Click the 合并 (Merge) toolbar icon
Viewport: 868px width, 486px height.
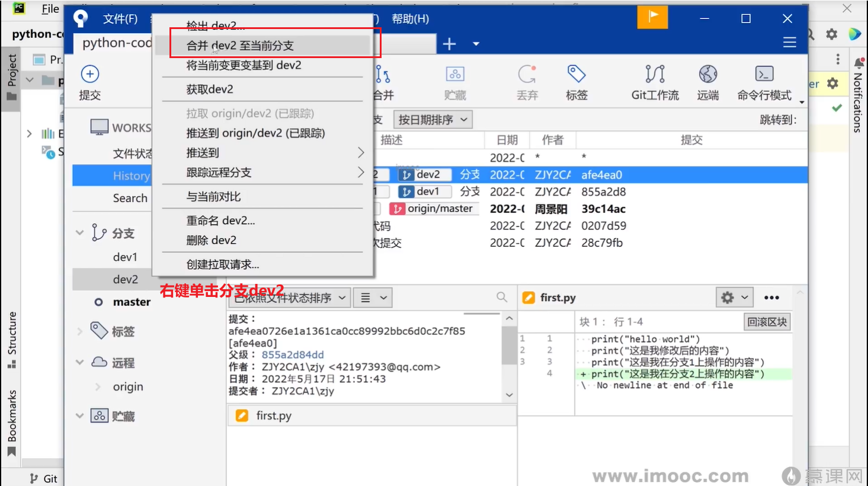[383, 75]
